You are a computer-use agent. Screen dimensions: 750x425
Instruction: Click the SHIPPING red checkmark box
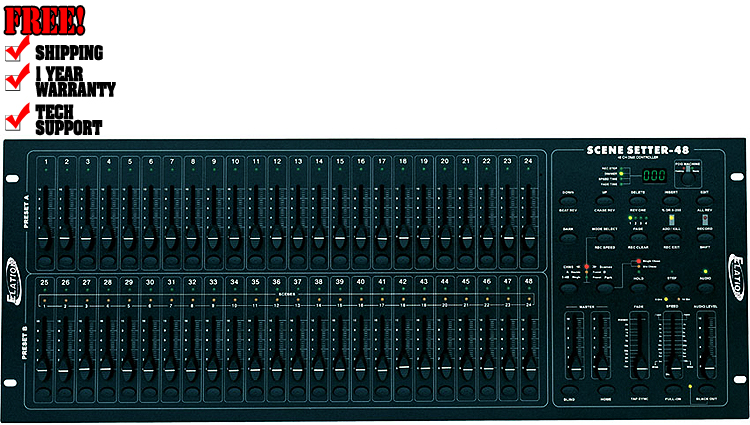(x=17, y=49)
